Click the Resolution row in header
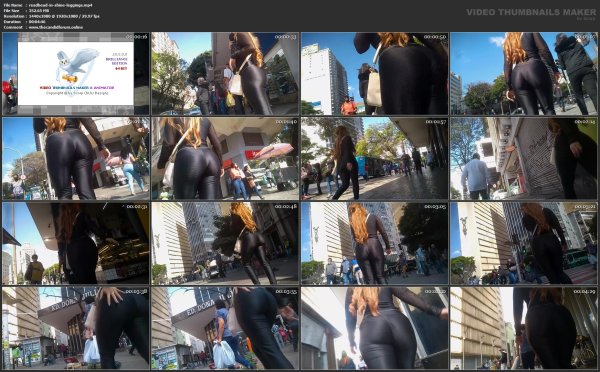Viewport: 600px width, 372px height. (x=51, y=16)
